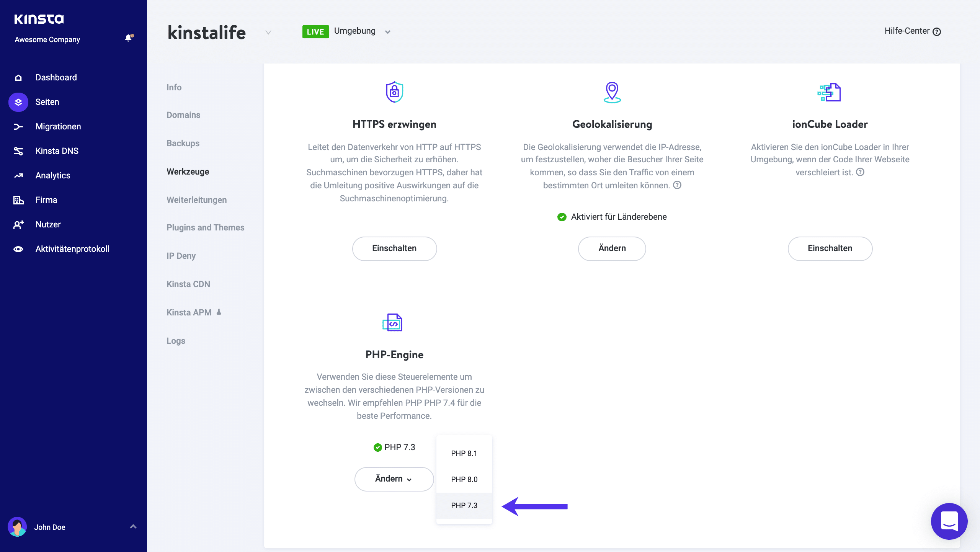Expand the John Doe user menu

tap(133, 527)
